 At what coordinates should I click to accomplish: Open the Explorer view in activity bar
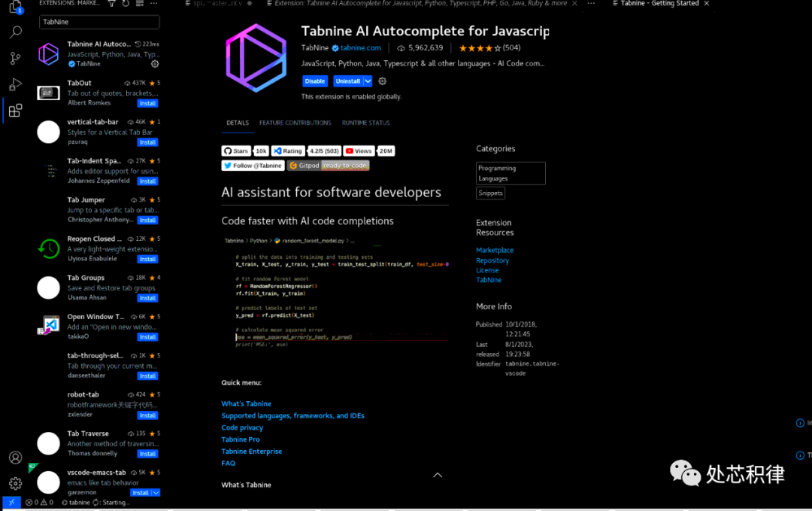coord(16,7)
